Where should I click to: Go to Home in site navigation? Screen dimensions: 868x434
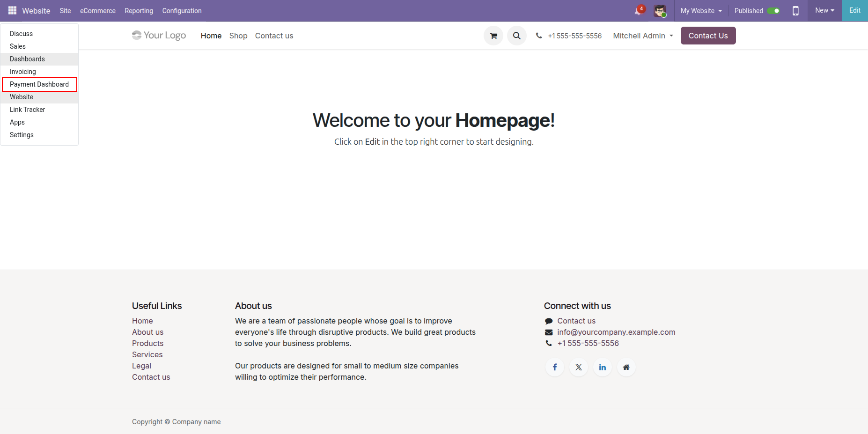point(211,36)
